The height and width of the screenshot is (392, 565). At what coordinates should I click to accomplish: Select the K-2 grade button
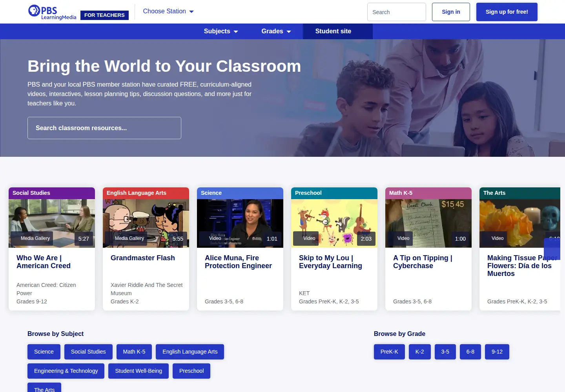(x=420, y=352)
